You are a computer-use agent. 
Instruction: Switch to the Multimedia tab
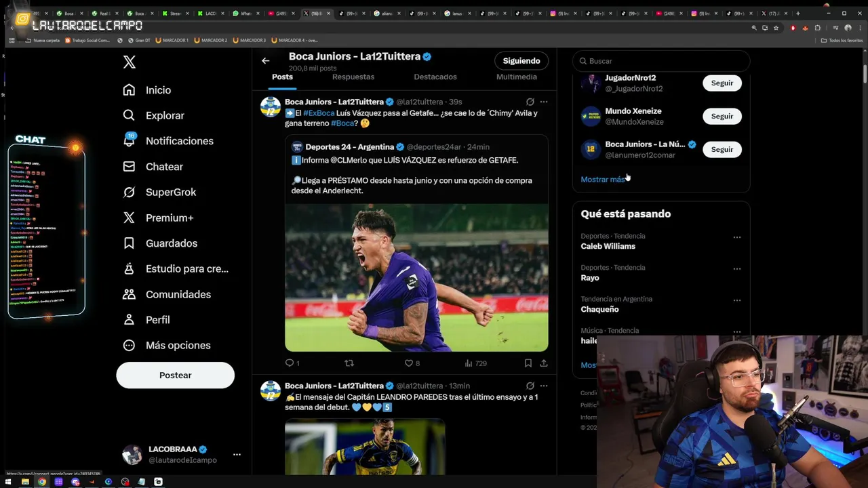517,77
